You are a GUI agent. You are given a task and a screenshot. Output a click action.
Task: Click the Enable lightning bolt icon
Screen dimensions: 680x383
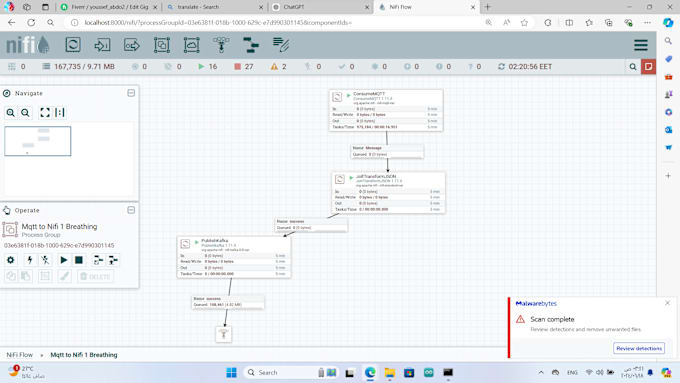[29, 260]
